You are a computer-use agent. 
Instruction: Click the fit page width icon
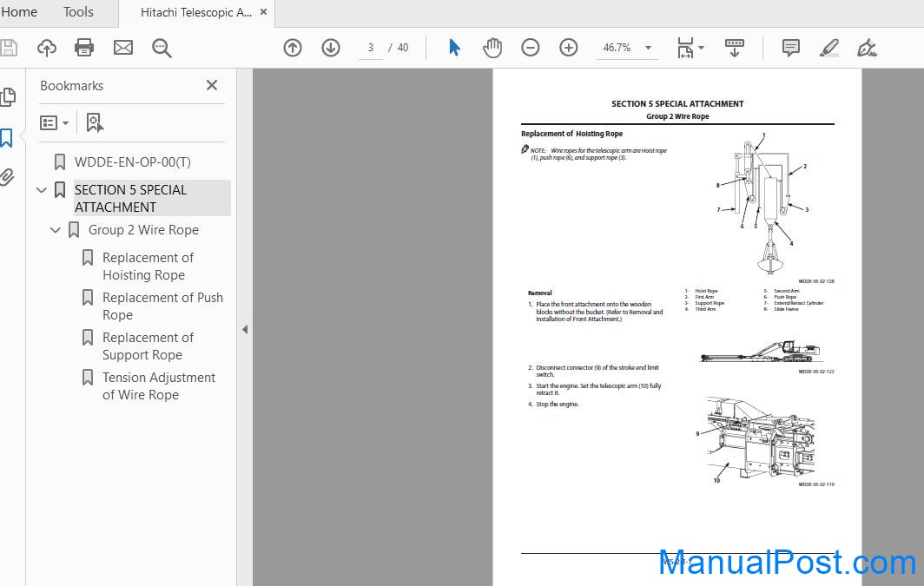[685, 48]
